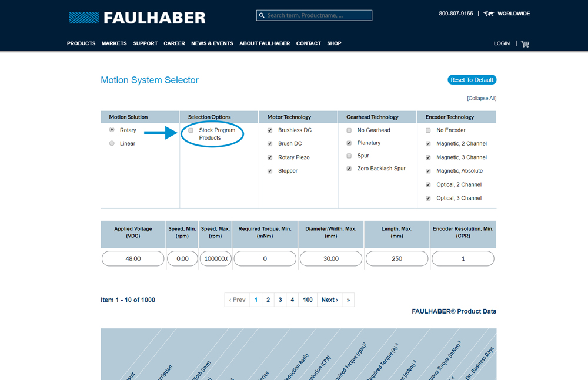Select the Linear radio button
The width and height of the screenshot is (588, 380).
coord(112,143)
